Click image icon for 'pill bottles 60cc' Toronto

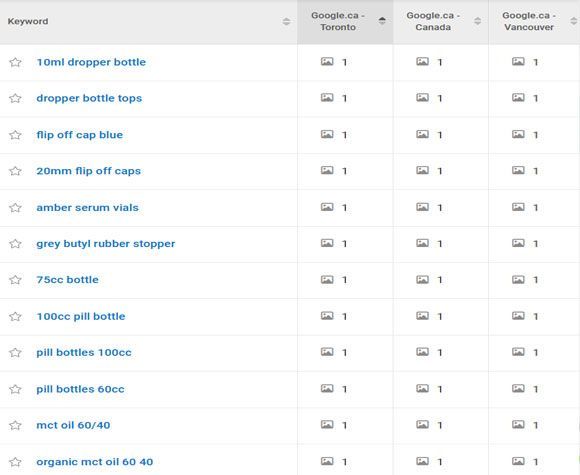(x=327, y=388)
